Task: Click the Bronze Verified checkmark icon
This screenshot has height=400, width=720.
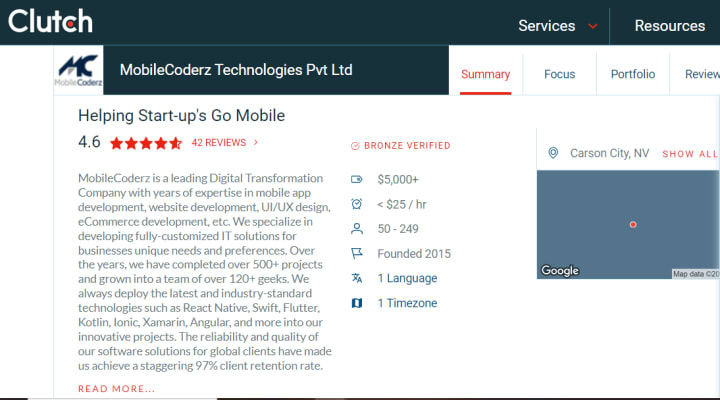Action: tap(355, 146)
